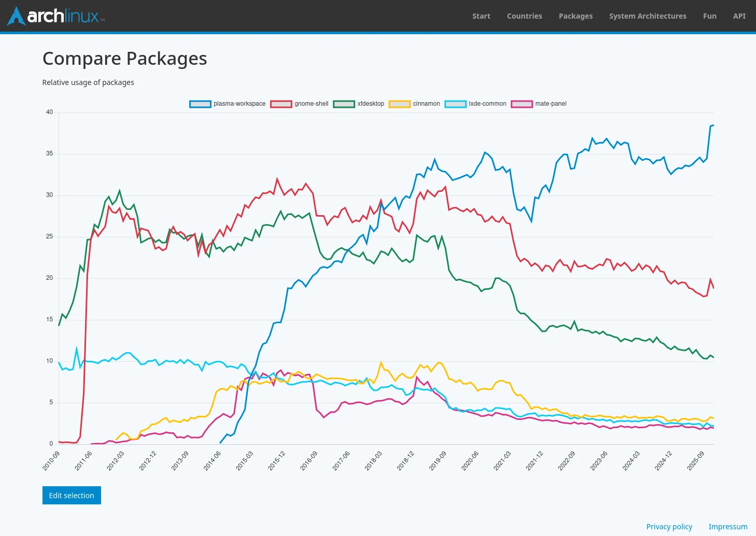Toggle xfdesktop green legend swatch
756x536 pixels.
[344, 104]
